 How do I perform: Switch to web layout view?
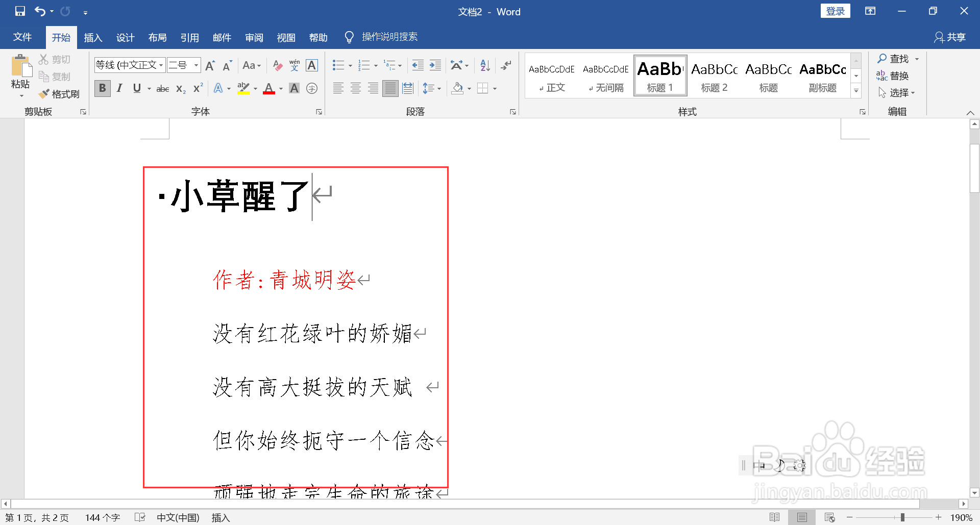pos(830,517)
